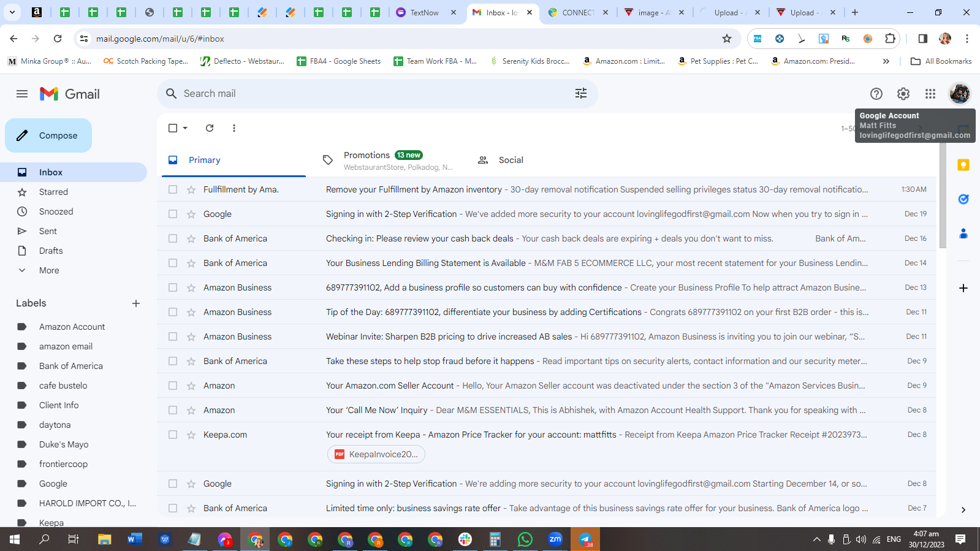Open Slack from the taskbar
The width and height of the screenshot is (980, 551).
[465, 539]
